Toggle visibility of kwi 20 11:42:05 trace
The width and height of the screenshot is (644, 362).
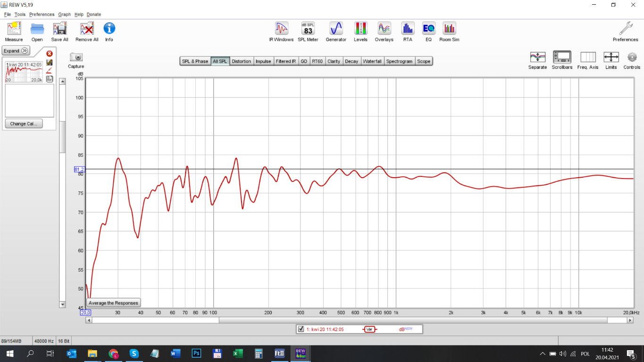pyautogui.click(x=301, y=329)
